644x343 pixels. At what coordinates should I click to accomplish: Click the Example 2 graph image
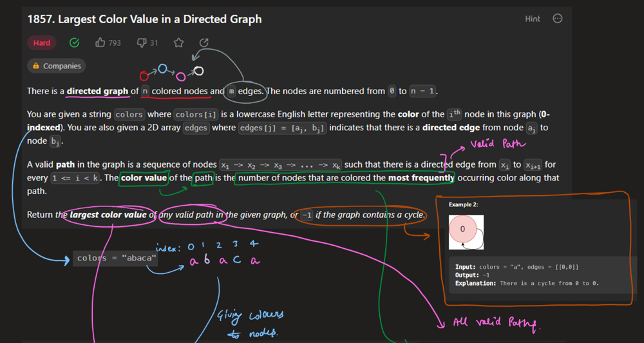tap(466, 232)
